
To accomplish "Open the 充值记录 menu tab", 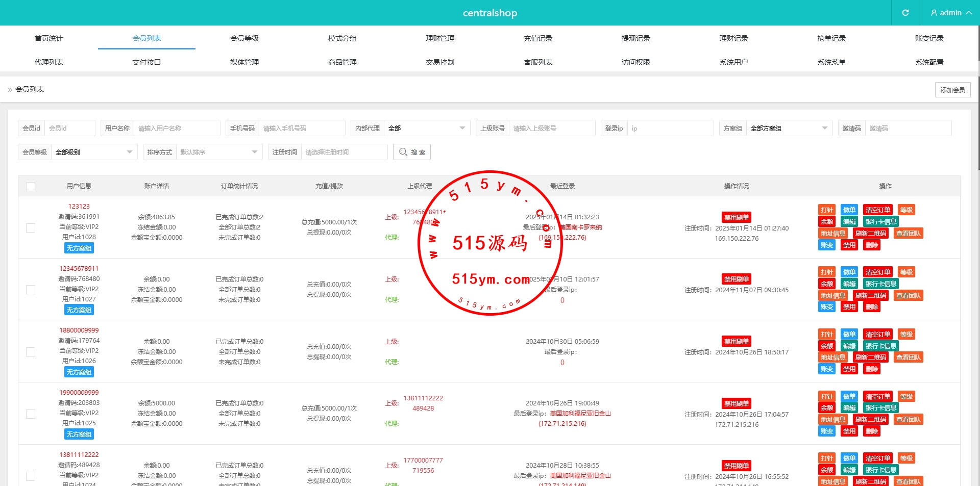I will (538, 38).
